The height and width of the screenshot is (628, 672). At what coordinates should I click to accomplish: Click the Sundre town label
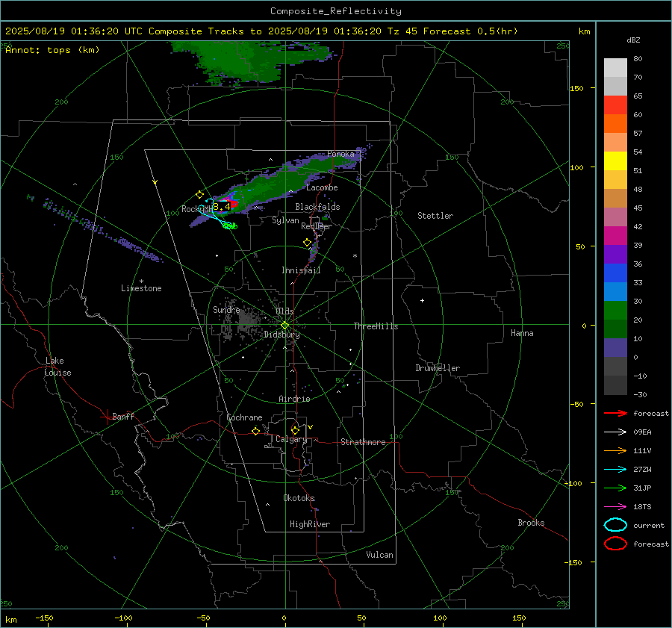[226, 309]
